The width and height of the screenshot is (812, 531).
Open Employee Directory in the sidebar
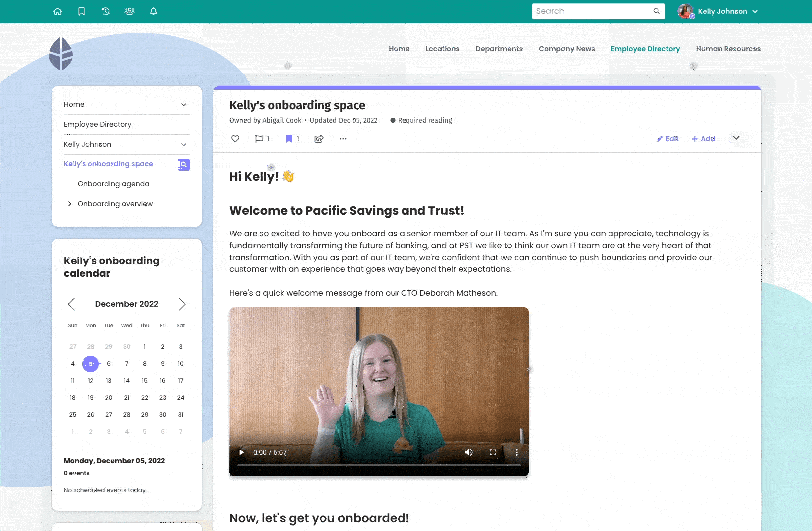[x=98, y=124]
